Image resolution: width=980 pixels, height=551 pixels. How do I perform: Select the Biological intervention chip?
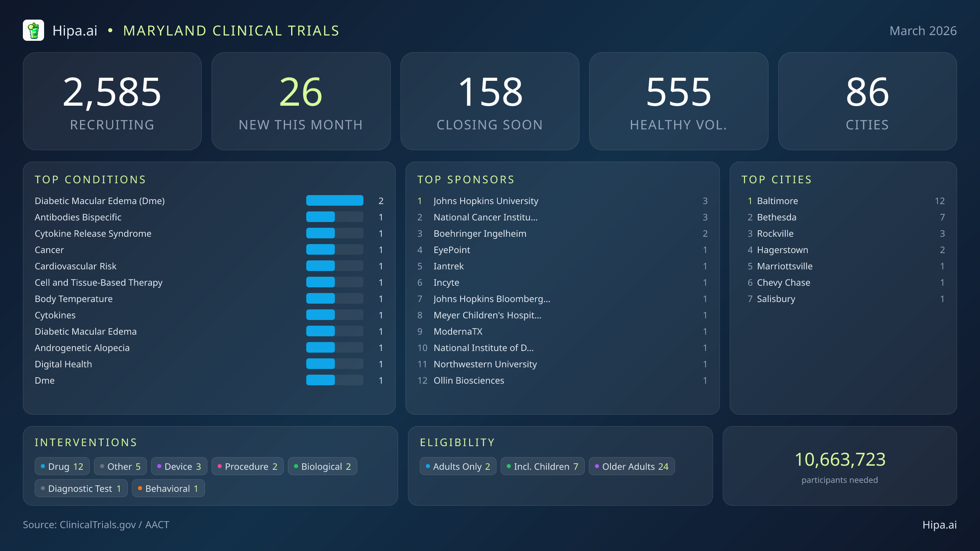pos(322,466)
